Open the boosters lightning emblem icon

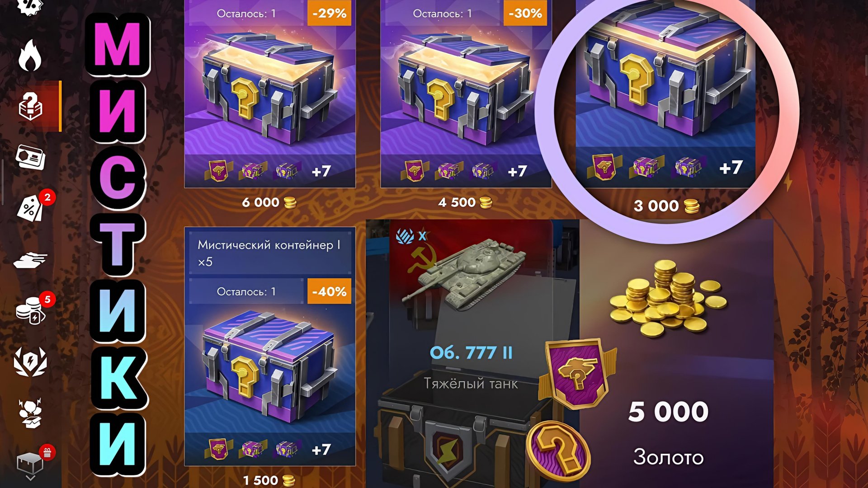point(30,361)
